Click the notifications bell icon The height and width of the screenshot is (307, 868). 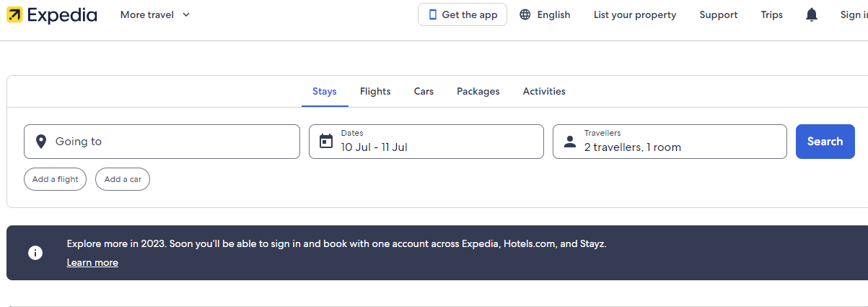812,14
